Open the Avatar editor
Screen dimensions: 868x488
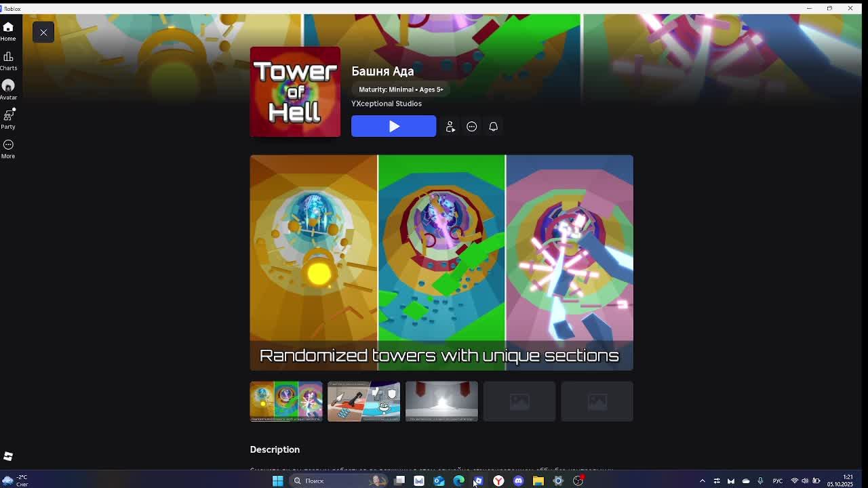point(8,90)
